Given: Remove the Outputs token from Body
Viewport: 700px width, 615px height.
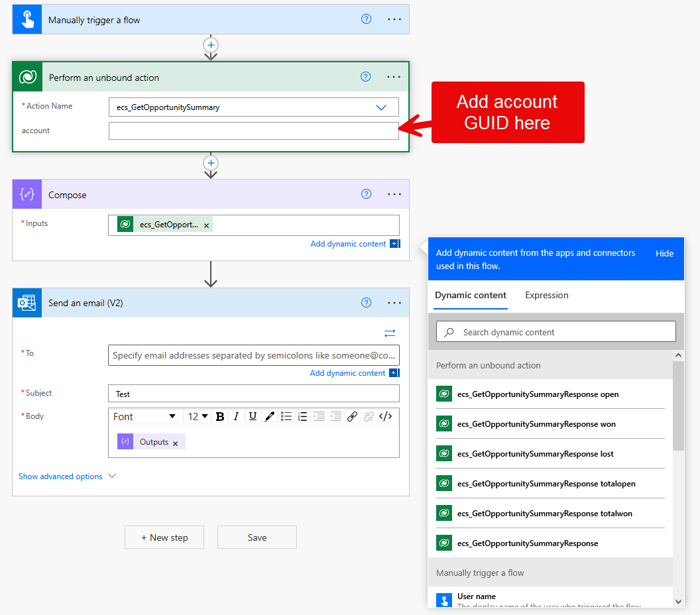Looking at the screenshot, I should (x=176, y=443).
